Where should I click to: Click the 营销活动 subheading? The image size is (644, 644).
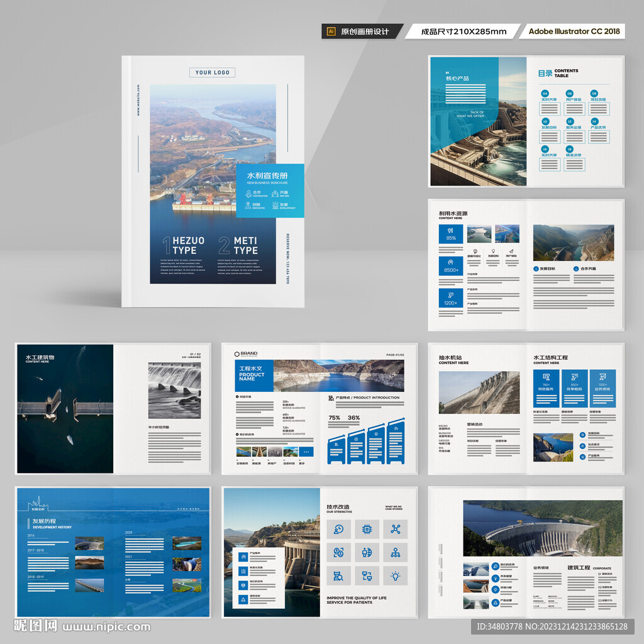[474, 425]
